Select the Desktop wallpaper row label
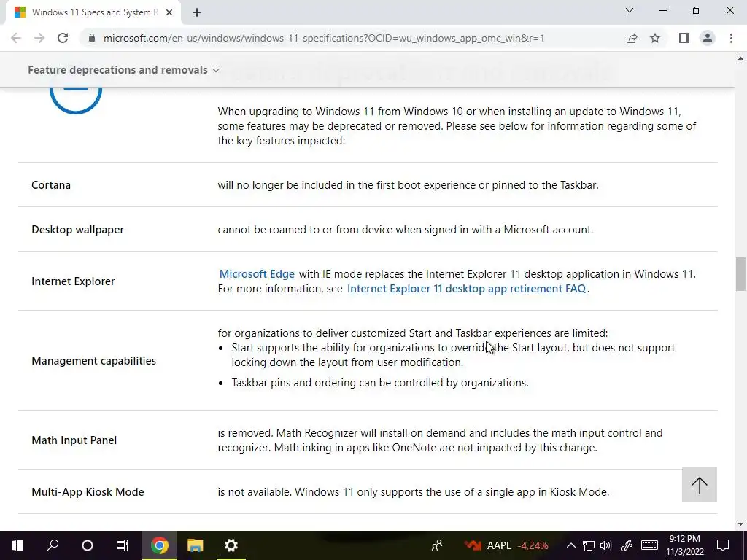Image resolution: width=747 pixels, height=560 pixels. [77, 230]
